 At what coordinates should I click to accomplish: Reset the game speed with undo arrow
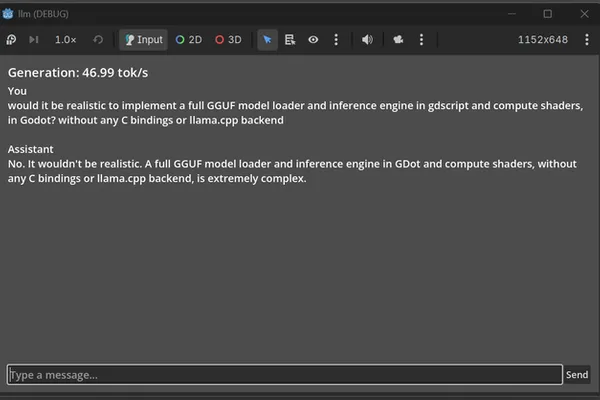point(98,39)
